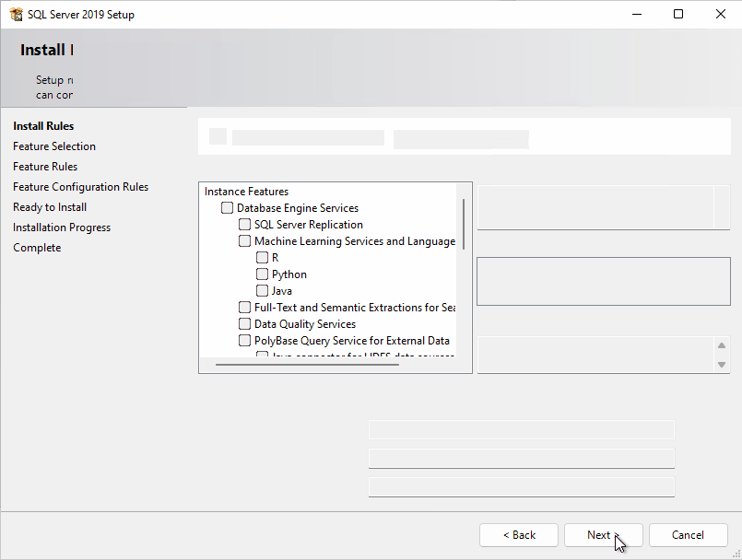
Task: Cancel the SQL Server setup
Action: (688, 535)
